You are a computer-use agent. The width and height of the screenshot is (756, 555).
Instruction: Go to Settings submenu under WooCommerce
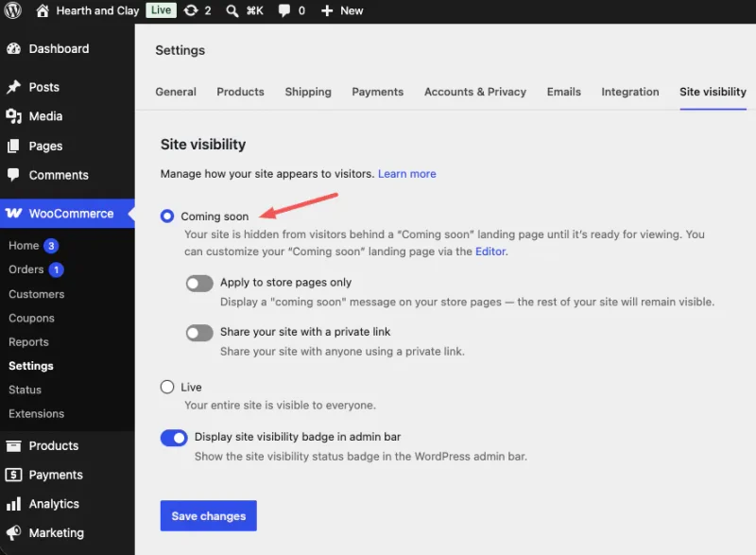(31, 366)
